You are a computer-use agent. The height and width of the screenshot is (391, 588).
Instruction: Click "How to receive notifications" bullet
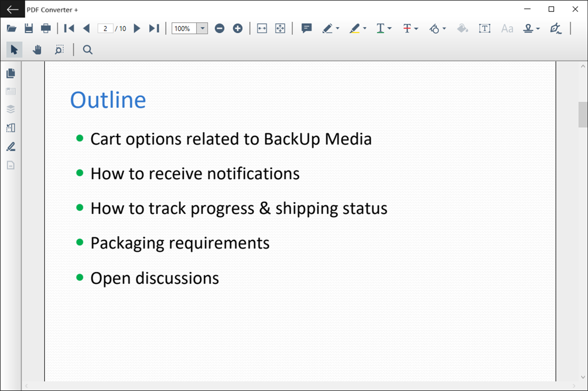point(195,174)
